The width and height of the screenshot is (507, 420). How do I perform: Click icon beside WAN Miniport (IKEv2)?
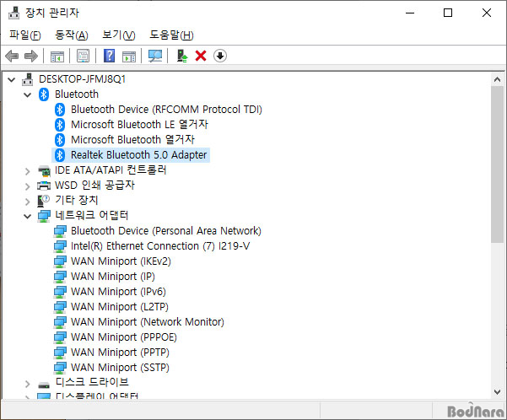coord(60,261)
